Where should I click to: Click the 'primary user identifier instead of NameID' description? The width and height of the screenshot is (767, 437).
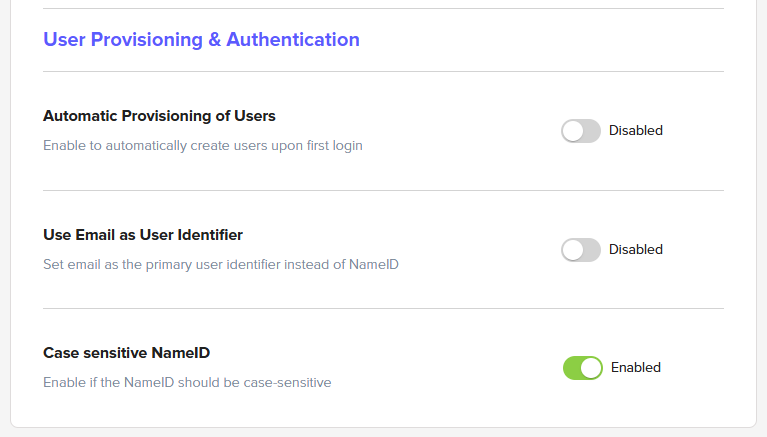point(221,265)
